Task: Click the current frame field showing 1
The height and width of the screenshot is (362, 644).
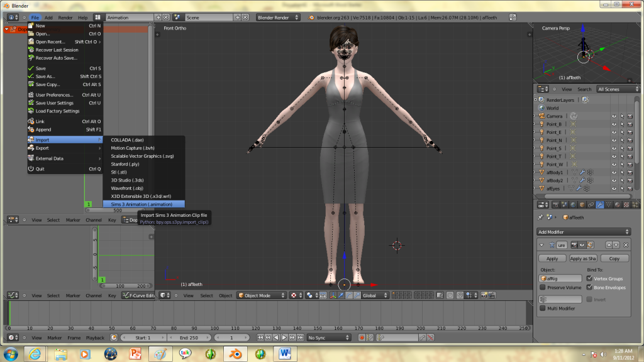Action: [231, 337]
